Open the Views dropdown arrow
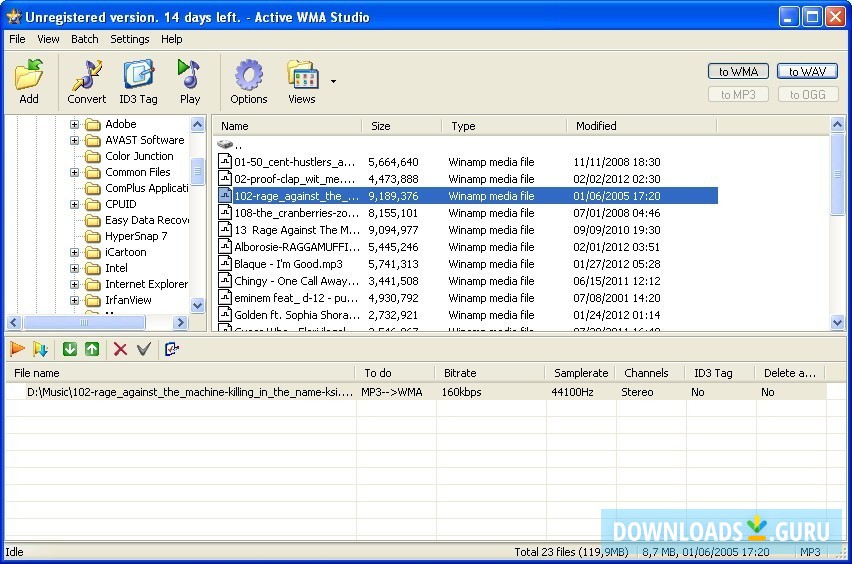Viewport: 852px width, 564px height. [x=333, y=82]
